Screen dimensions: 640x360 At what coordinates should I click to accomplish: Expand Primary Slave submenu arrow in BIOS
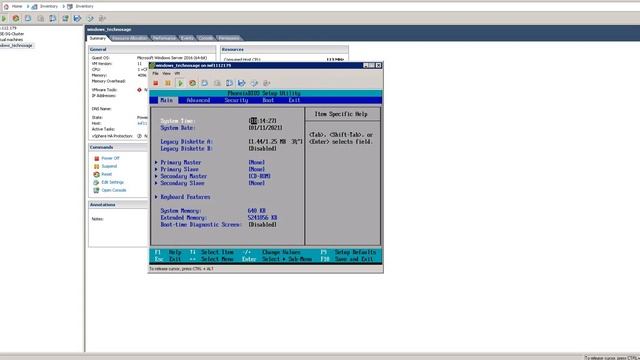(156, 169)
